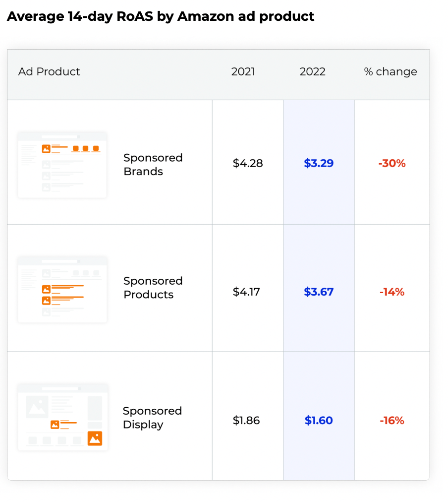448x502 pixels.
Task: Select the 2022 column header
Action: coord(312,71)
